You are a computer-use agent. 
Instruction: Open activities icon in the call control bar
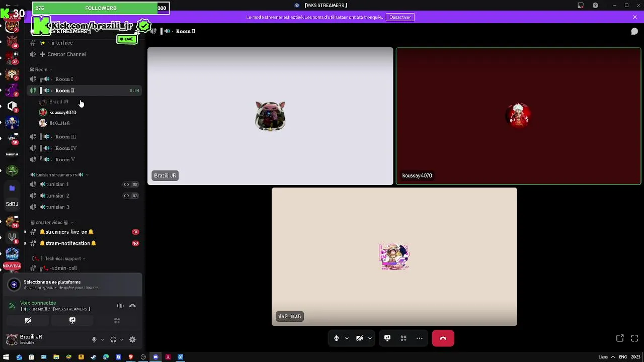[404, 338]
